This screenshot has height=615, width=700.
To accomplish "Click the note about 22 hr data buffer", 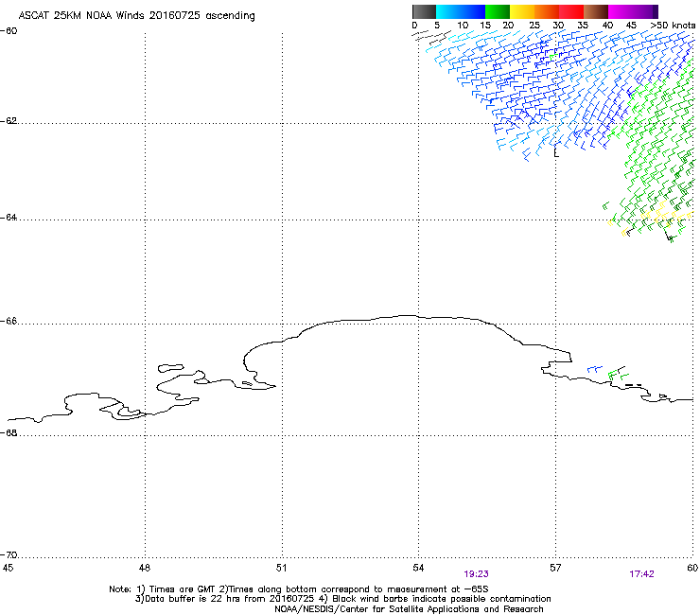I will tap(342, 599).
